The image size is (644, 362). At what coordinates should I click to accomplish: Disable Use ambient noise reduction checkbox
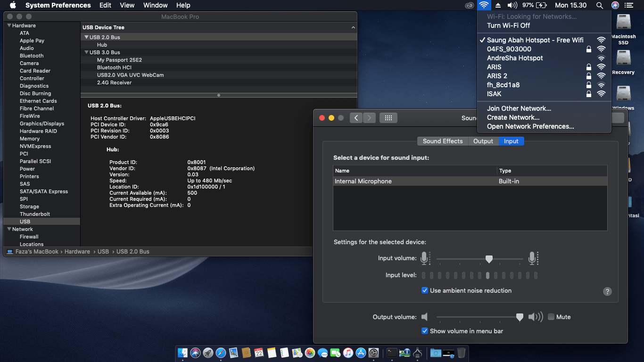point(425,290)
